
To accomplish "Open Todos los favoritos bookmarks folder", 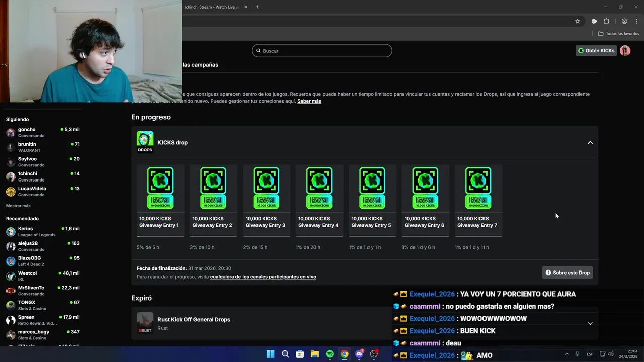I will [618, 34].
